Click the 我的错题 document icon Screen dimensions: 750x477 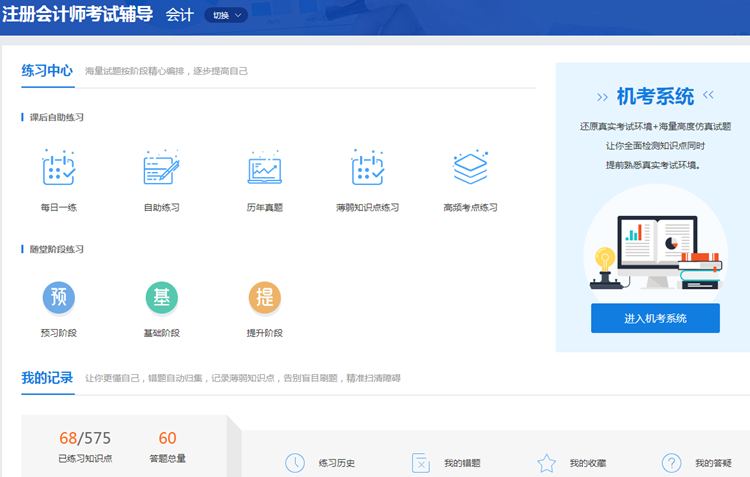pos(421,463)
